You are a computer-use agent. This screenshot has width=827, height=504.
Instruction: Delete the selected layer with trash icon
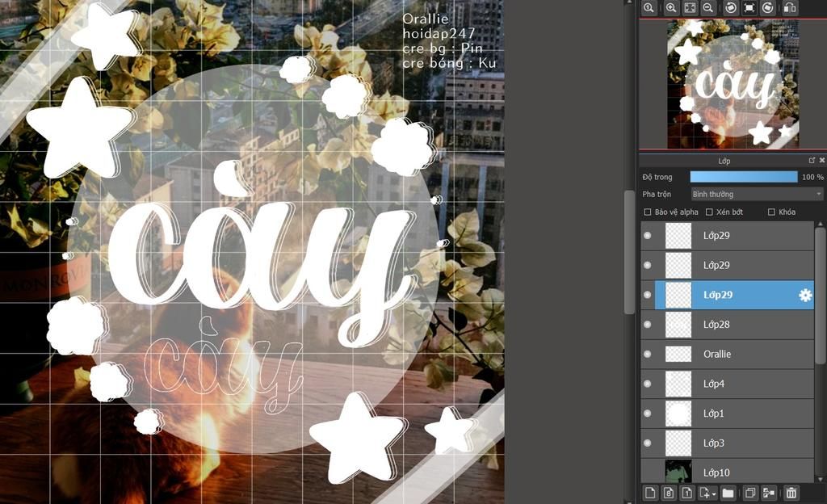pos(791,493)
